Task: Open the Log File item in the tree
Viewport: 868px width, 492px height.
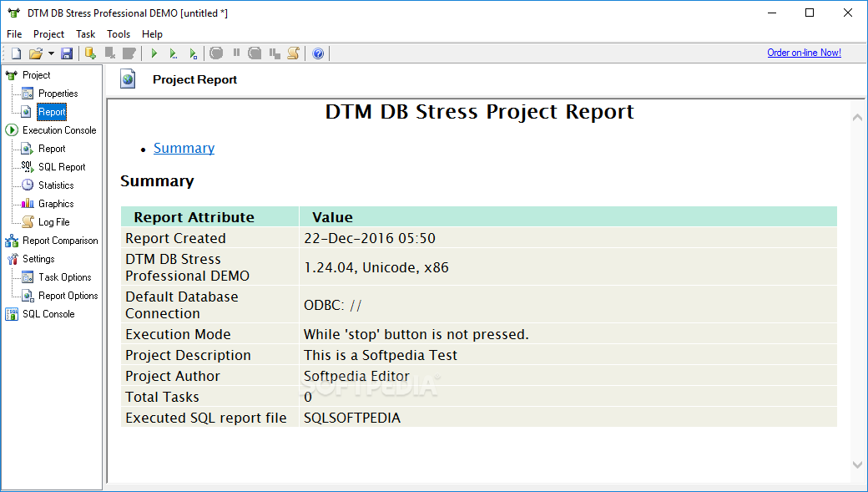Action: pos(54,221)
